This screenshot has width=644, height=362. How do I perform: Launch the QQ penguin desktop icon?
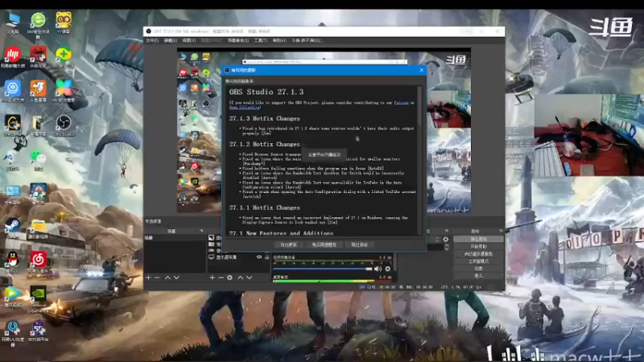click(13, 262)
